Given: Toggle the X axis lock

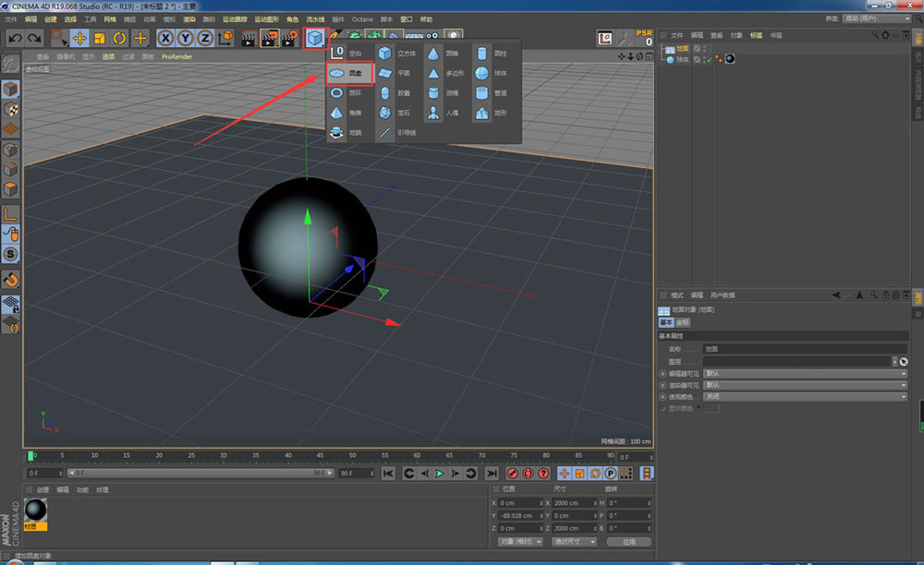Looking at the screenshot, I should pyautogui.click(x=165, y=38).
